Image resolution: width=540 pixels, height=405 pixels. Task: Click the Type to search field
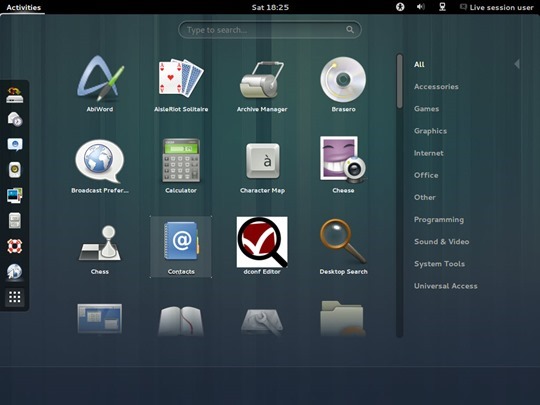pos(270,30)
